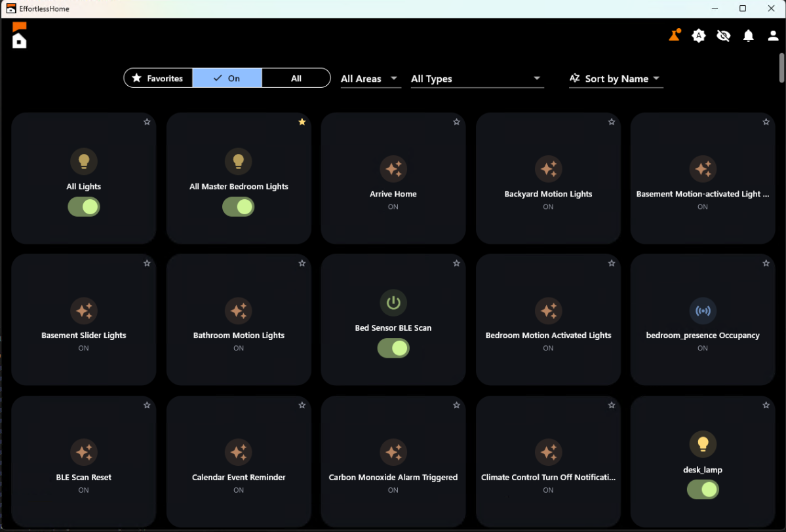
Task: Click the On filter button
Action: (x=227, y=77)
